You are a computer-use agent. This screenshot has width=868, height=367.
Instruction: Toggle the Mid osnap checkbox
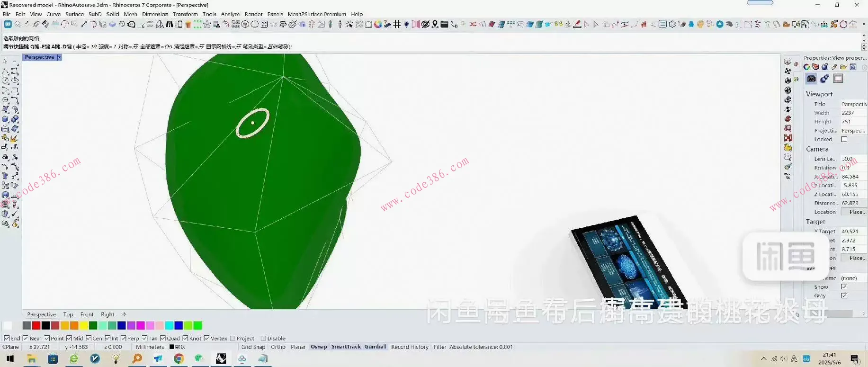pos(69,339)
